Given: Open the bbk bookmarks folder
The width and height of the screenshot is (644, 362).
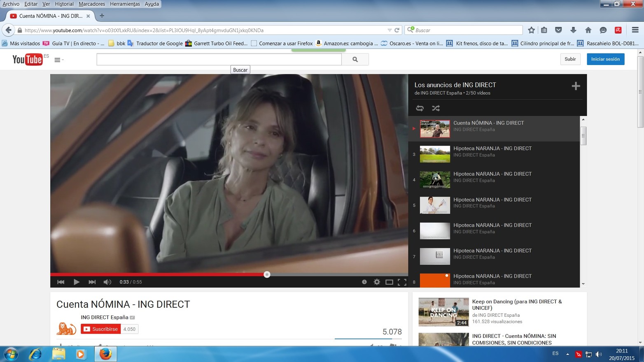Looking at the screenshot, I should coord(117,43).
